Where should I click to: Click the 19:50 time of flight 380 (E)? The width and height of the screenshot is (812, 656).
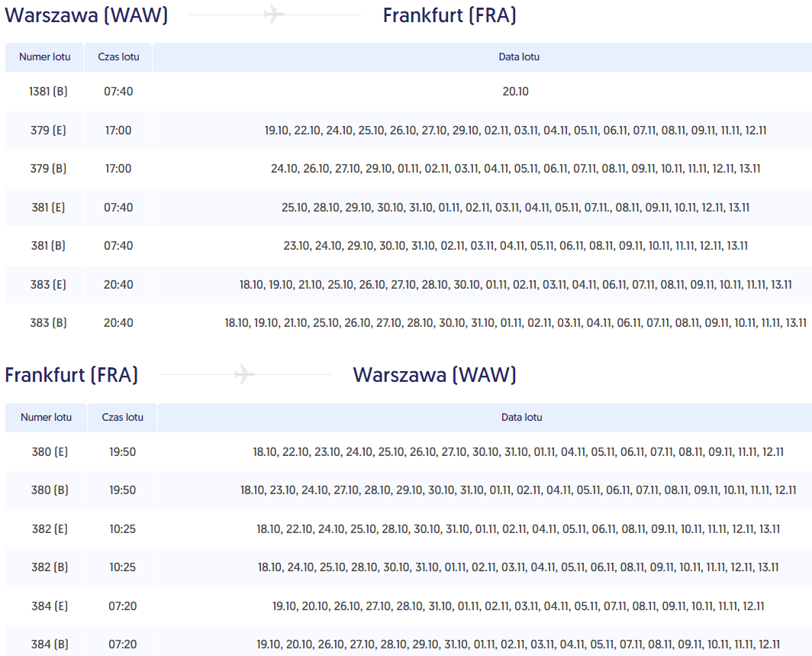pyautogui.click(x=123, y=452)
